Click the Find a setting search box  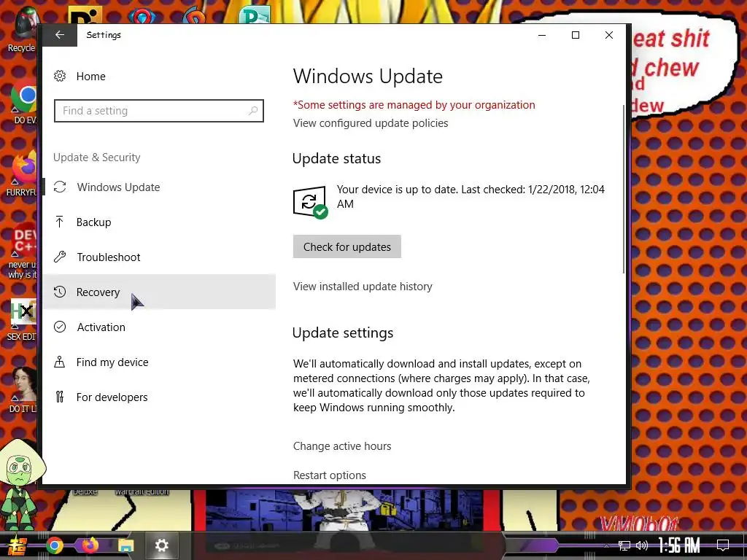point(158,111)
